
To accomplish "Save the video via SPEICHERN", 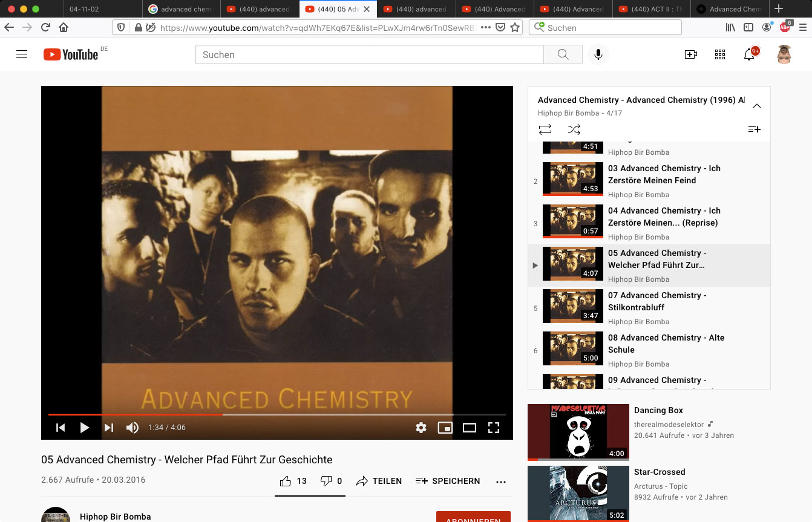I will (448, 481).
